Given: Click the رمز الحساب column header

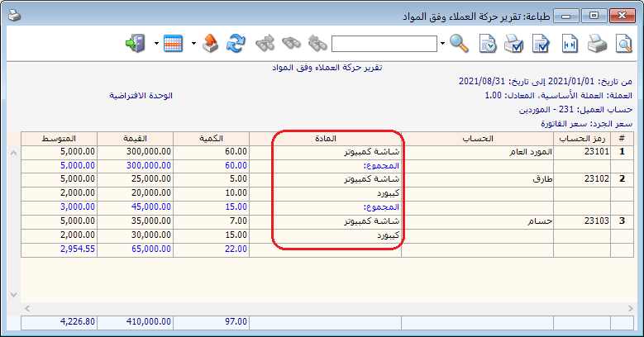Looking at the screenshot, I should pyautogui.click(x=582, y=139).
